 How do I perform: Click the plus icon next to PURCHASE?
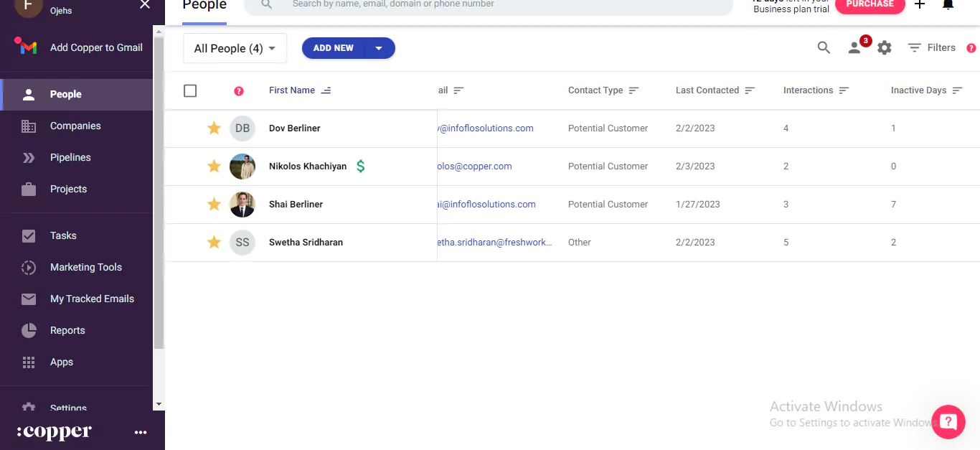coord(920,4)
